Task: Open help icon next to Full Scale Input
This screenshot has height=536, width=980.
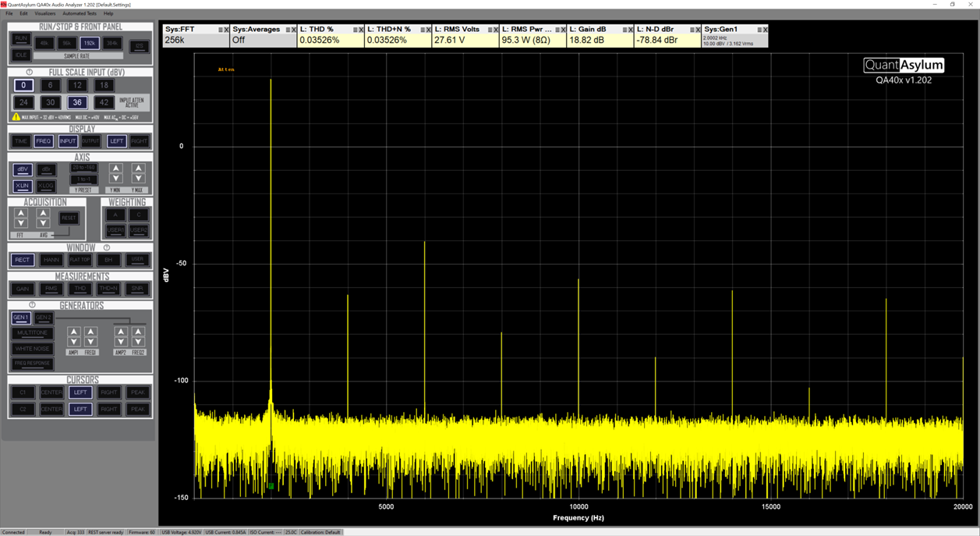Action: 29,72
